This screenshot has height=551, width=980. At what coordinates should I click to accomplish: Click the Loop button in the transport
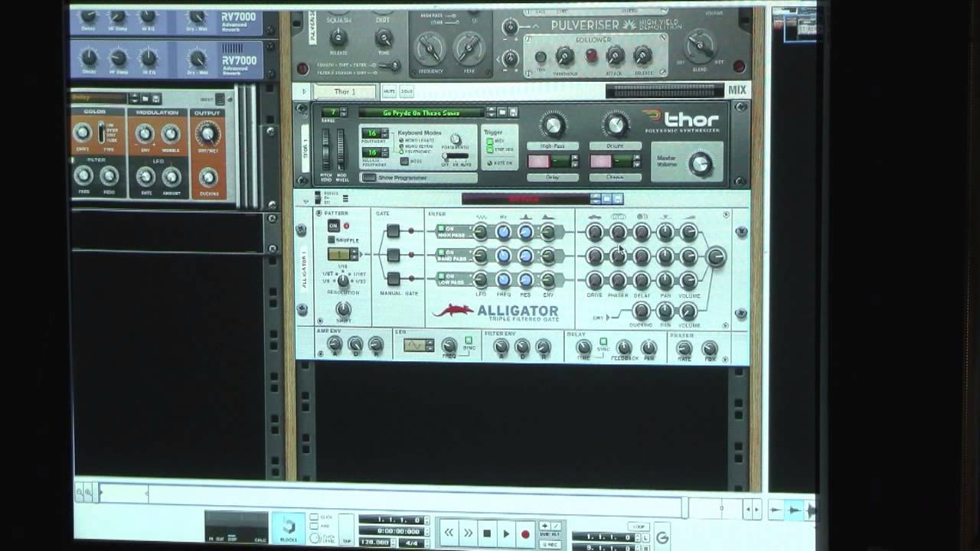pyautogui.click(x=639, y=527)
